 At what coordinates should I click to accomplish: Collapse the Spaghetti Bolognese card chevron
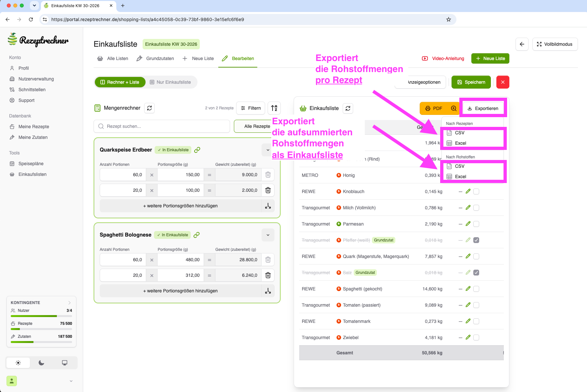[268, 235]
